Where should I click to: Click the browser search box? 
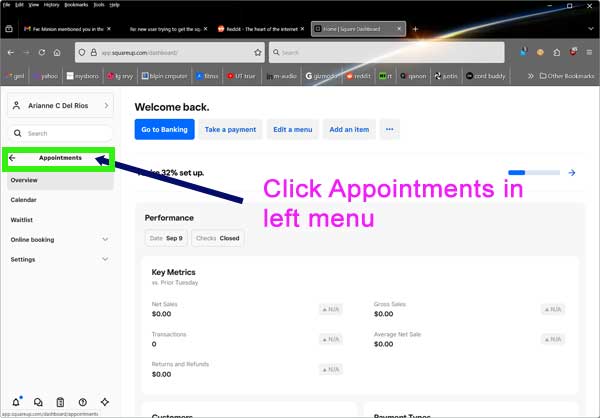[386, 52]
